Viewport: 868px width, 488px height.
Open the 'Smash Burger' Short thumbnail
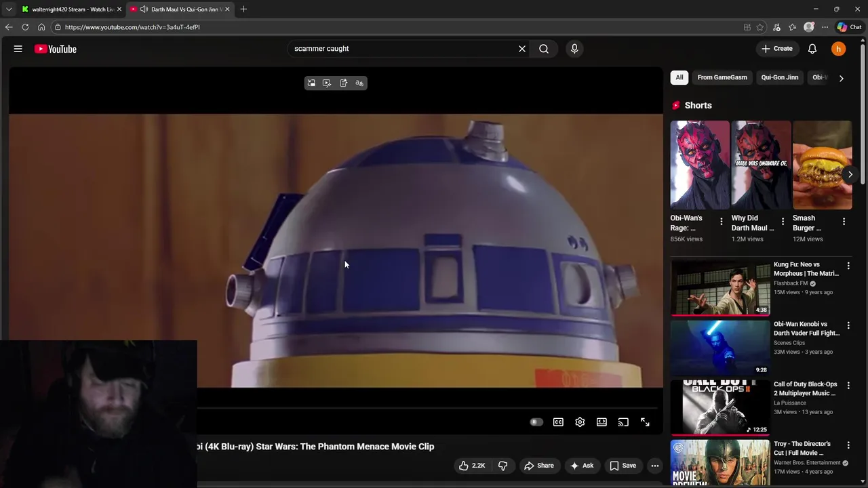pyautogui.click(x=822, y=165)
